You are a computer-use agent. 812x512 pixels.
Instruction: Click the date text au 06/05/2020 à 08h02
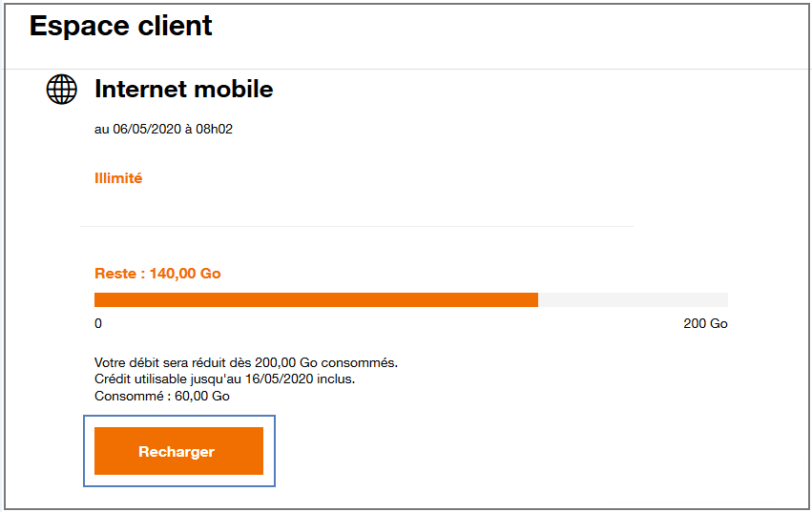tap(164, 129)
